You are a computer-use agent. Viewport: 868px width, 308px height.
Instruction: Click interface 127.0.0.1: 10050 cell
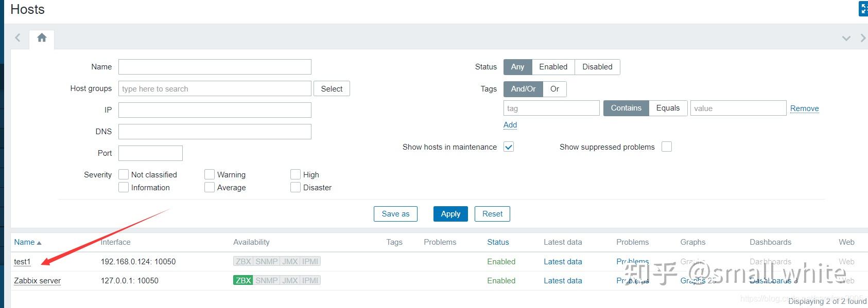click(x=129, y=281)
